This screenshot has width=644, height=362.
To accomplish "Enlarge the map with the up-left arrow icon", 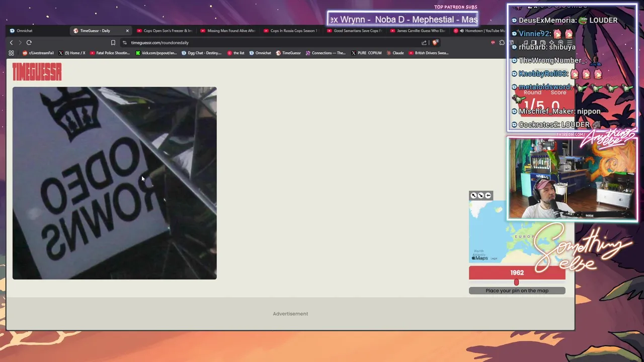I will click(473, 196).
